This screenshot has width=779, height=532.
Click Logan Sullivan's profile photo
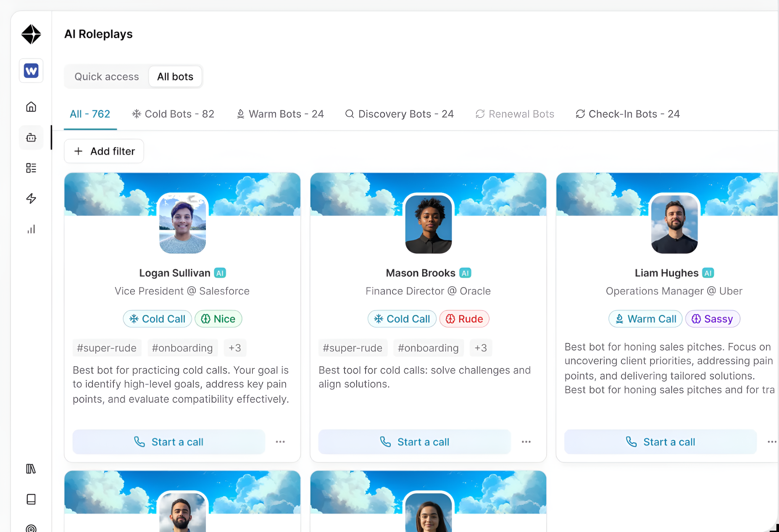coord(182,224)
